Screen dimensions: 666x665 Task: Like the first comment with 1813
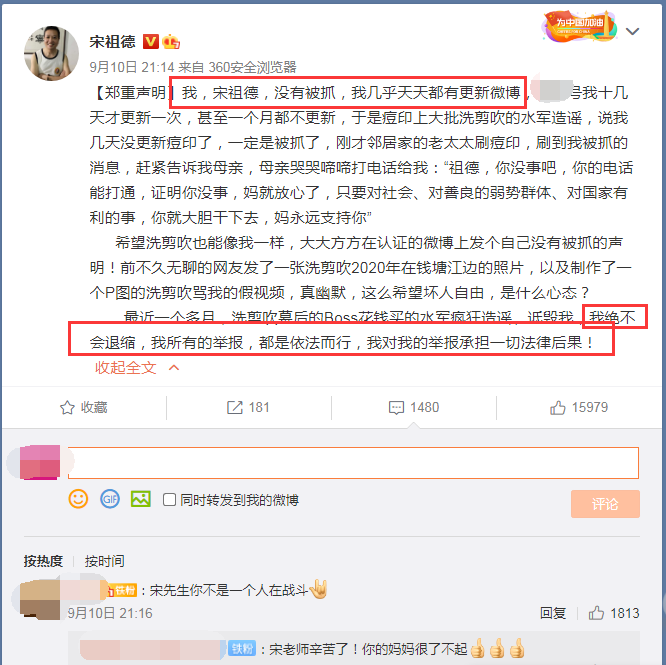click(614, 613)
